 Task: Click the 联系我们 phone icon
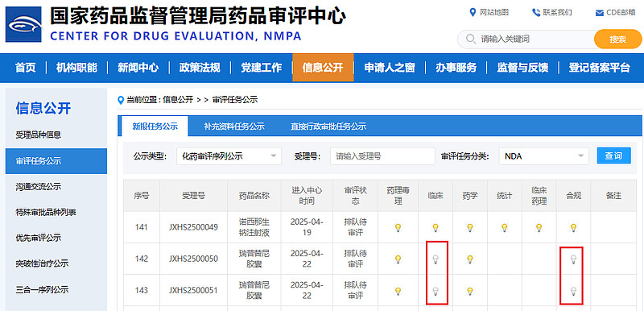(536, 12)
